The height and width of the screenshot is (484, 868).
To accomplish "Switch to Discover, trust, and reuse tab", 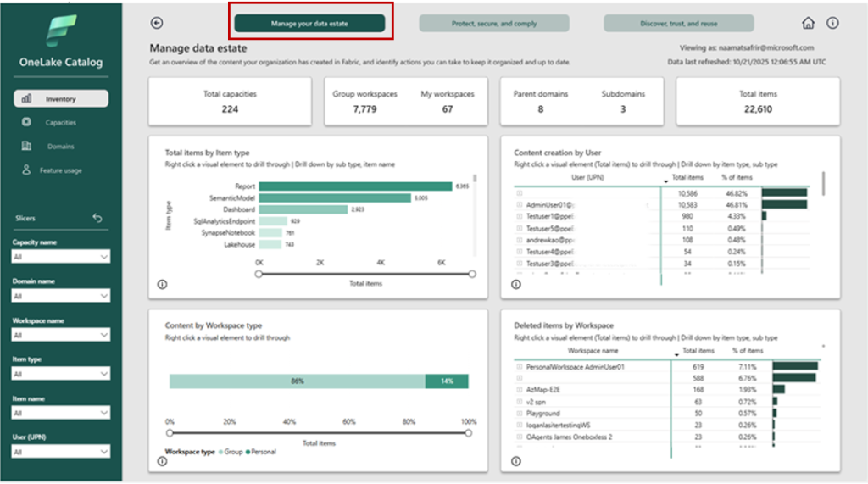I will (x=679, y=24).
